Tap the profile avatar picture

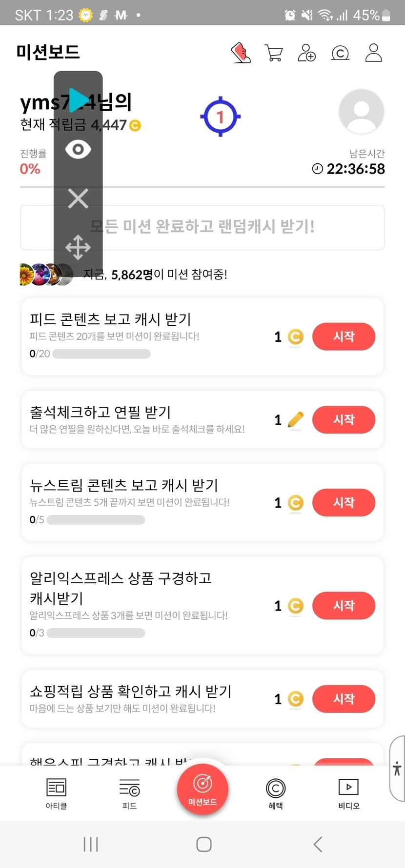361,112
